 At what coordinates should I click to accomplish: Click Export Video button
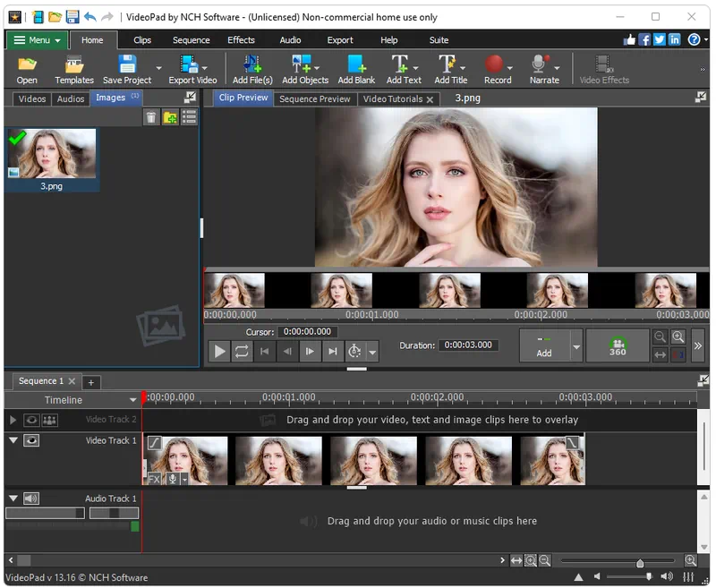[x=192, y=70]
